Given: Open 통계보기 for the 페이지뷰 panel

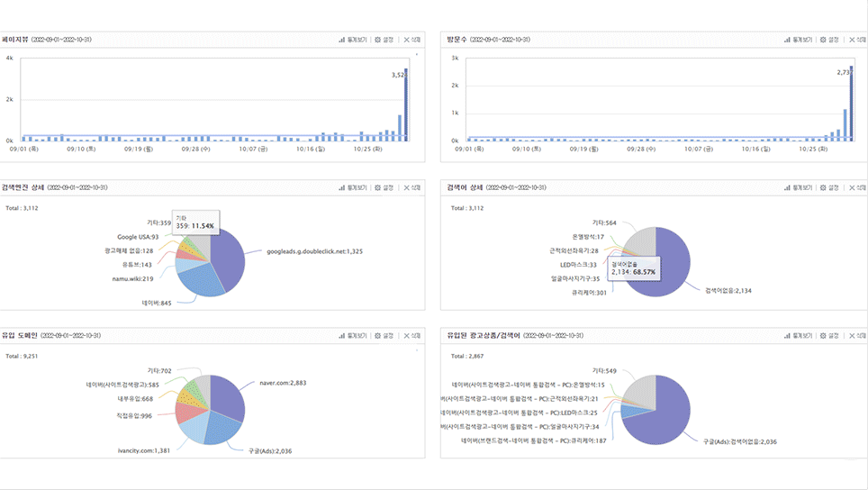Looking at the screenshot, I should click(x=353, y=40).
